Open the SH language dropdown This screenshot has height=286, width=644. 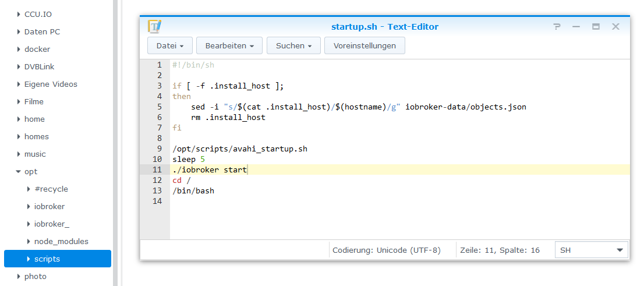click(592, 250)
